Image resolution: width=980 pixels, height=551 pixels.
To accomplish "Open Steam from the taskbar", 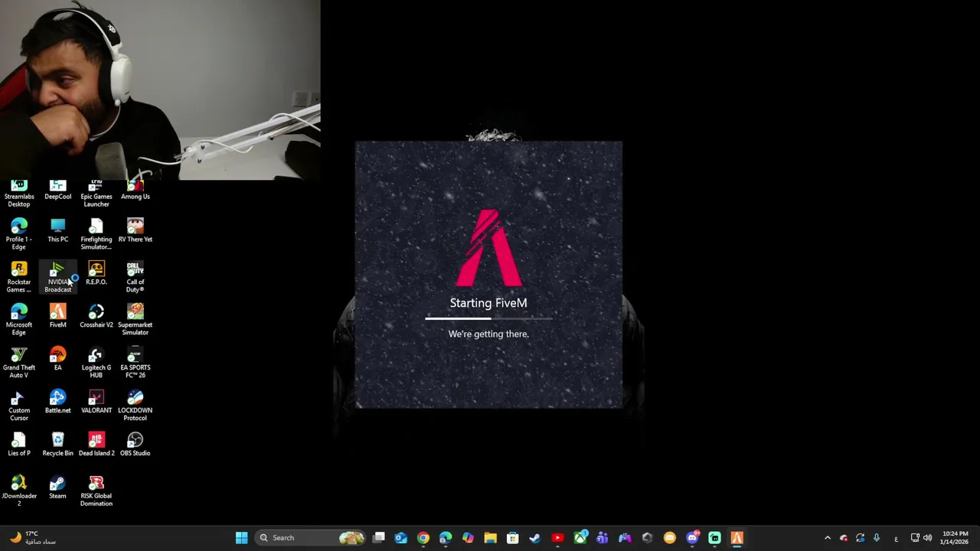I will pyautogui.click(x=535, y=538).
